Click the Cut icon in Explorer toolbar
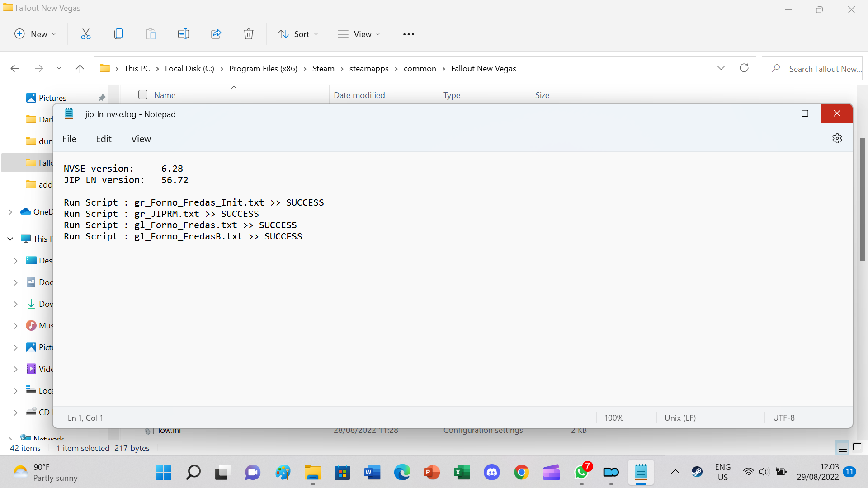 tap(86, 34)
